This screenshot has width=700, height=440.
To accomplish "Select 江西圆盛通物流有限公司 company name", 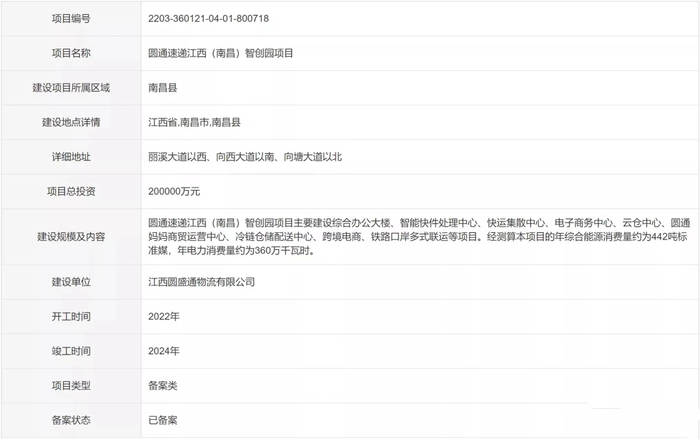I will point(201,282).
